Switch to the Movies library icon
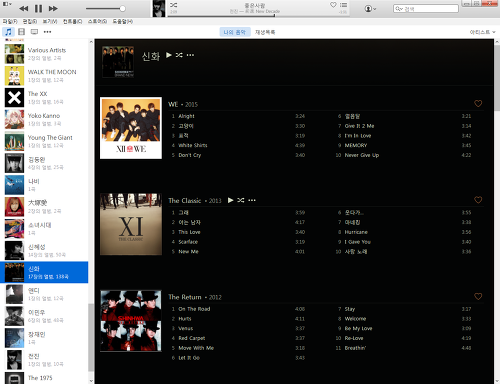Viewport: 500px width, 384px height. click(21, 32)
